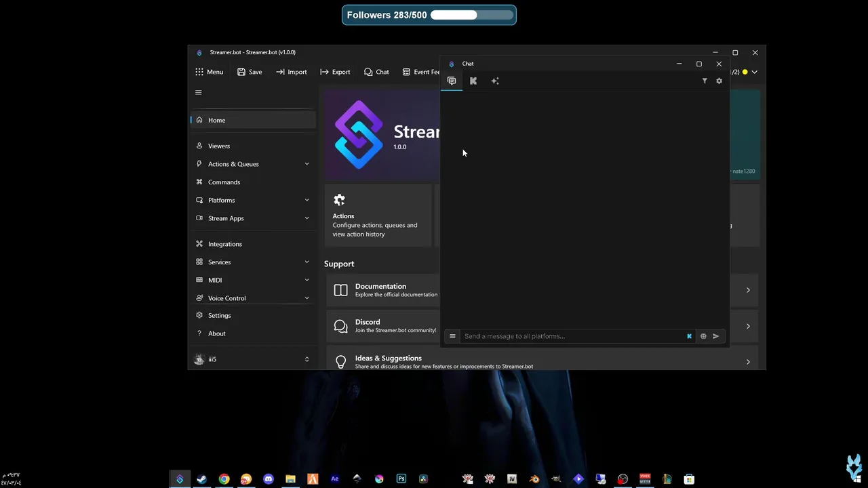Open Discord from the taskbar
The width and height of the screenshot is (868, 488).
tap(269, 479)
